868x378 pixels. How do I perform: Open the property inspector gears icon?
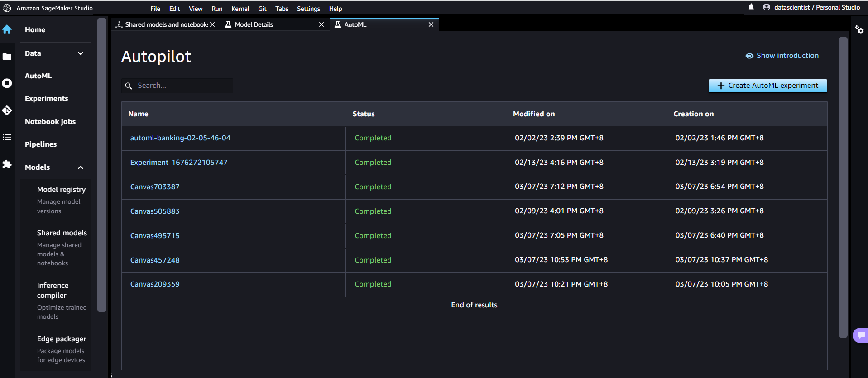(859, 30)
